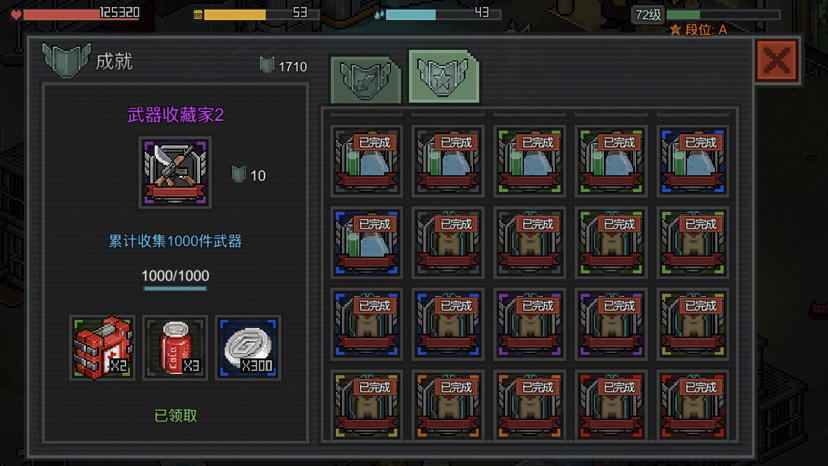Screen dimensions: 828x466
Task: Click the 1710 achievement points shield icon
Action: coord(267,66)
